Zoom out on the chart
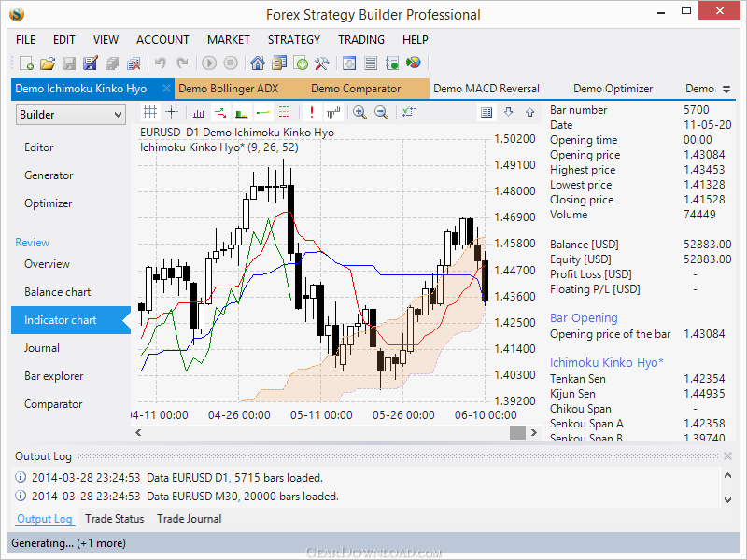Screen dimensions: 747x560 [381, 112]
